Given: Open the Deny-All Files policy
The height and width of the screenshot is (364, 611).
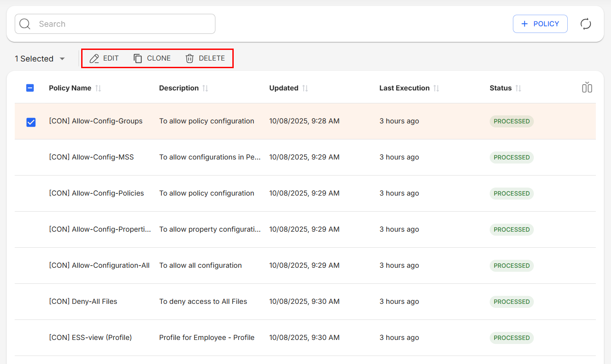Looking at the screenshot, I should tap(83, 302).
